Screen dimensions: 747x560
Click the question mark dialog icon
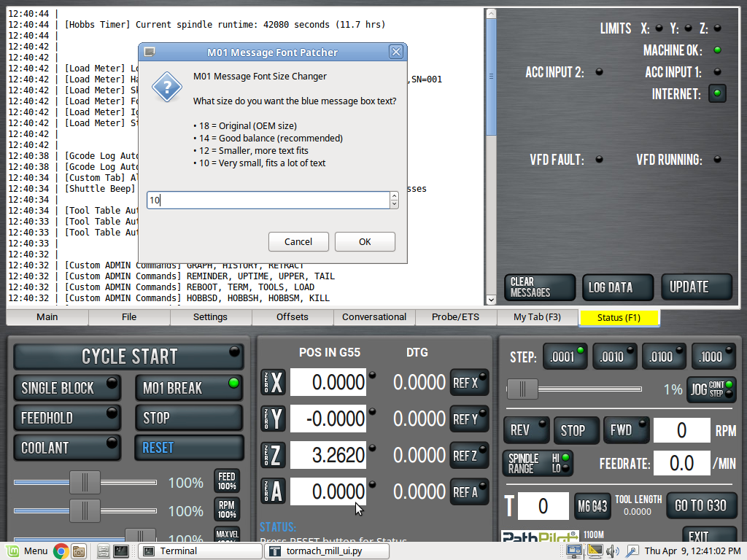point(166,87)
